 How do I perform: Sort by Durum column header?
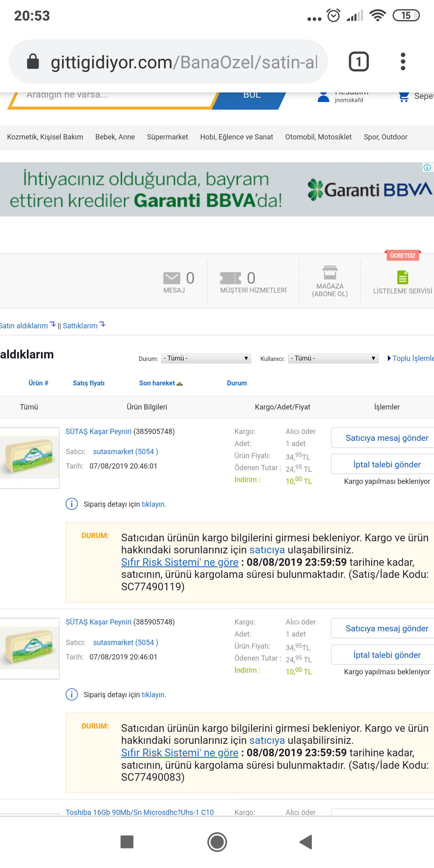237,383
